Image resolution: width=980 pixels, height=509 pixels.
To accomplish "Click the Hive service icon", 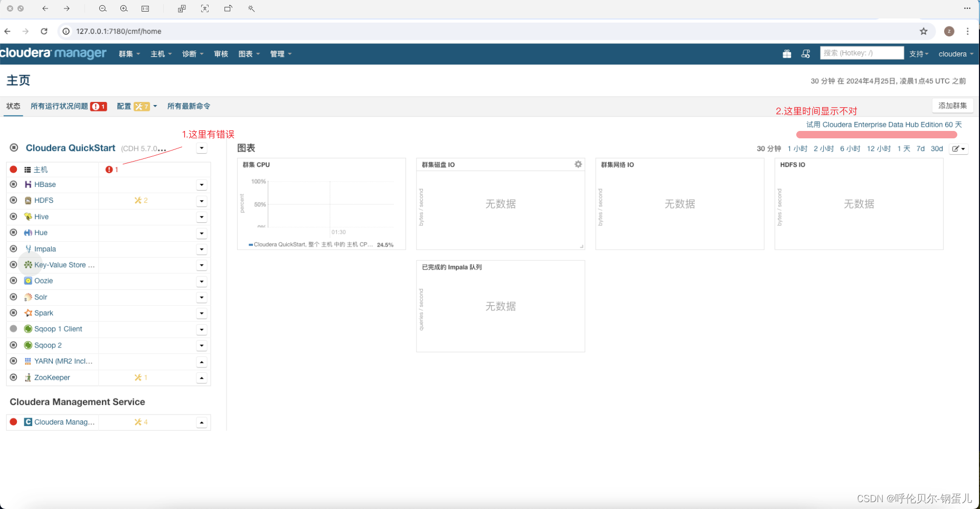I will pos(28,216).
